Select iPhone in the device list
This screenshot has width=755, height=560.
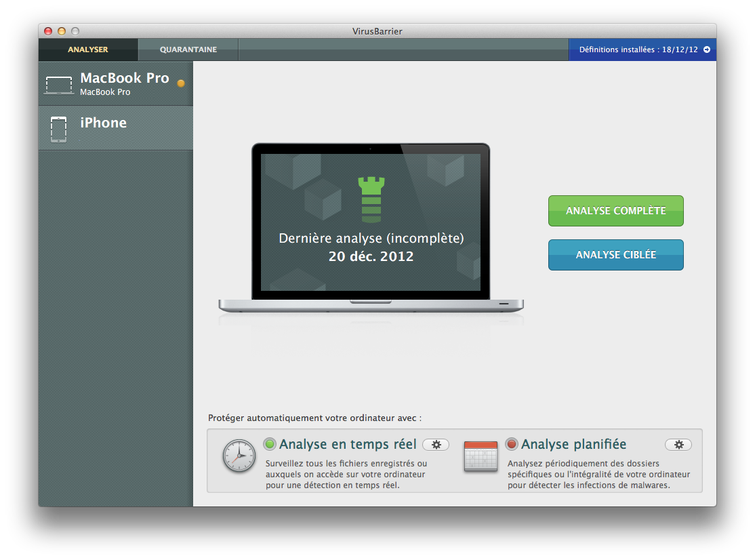pos(116,128)
